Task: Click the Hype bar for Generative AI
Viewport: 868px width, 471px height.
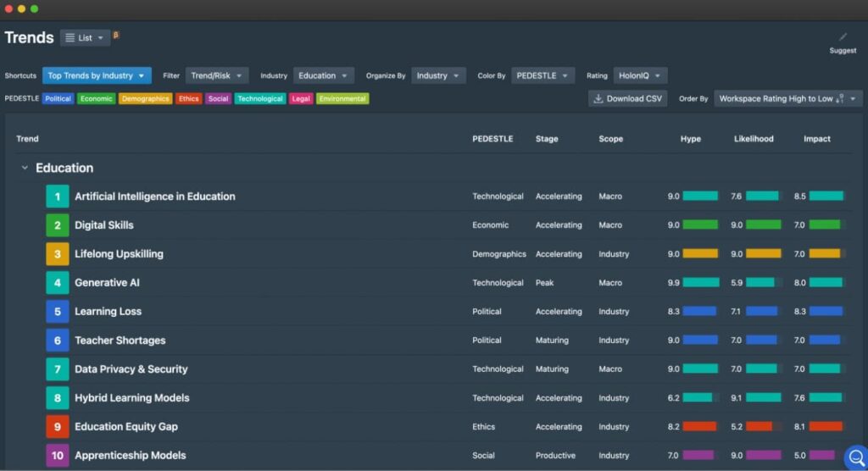Action: pos(700,283)
